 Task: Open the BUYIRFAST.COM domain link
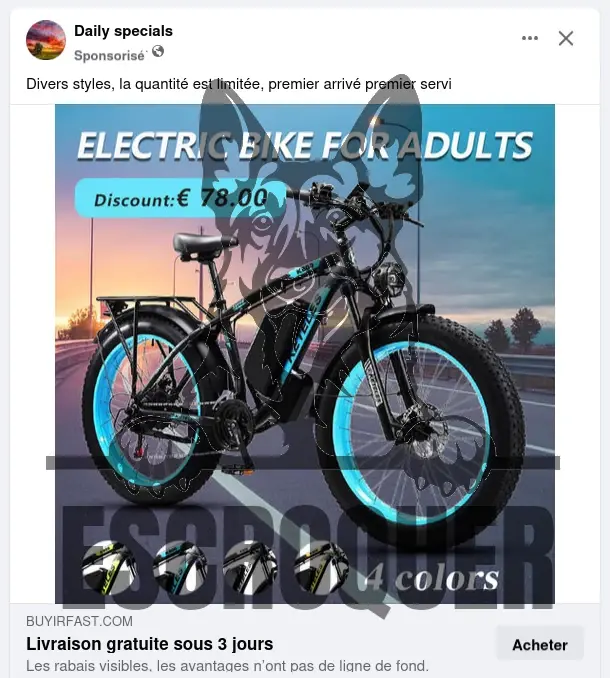pos(80,621)
